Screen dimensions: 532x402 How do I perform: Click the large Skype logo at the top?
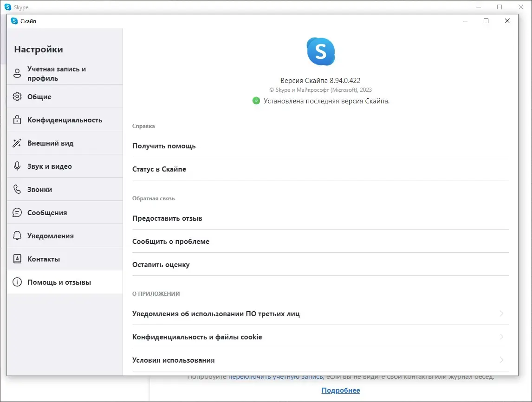[321, 51]
